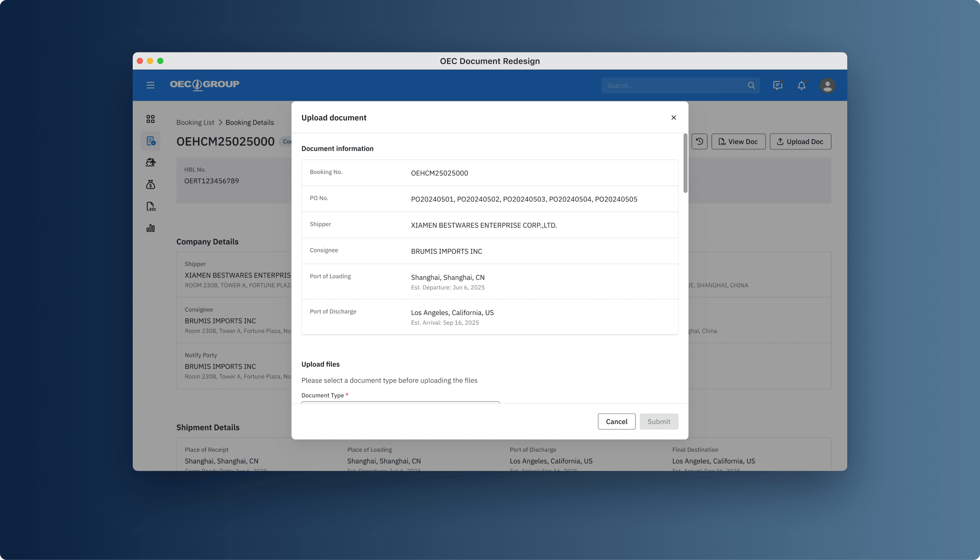
Task: Close the Upload document dialog
Action: click(x=674, y=118)
